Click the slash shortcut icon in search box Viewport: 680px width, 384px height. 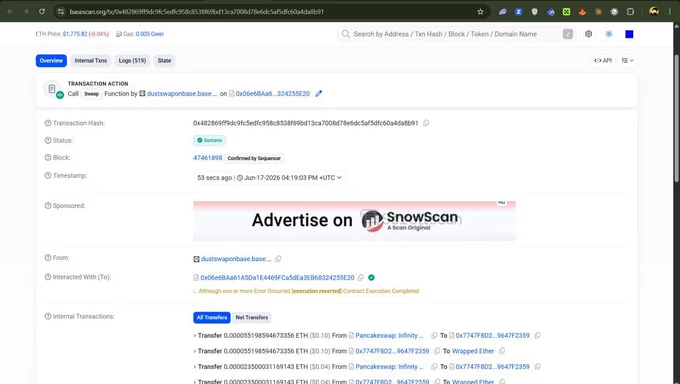(568, 34)
